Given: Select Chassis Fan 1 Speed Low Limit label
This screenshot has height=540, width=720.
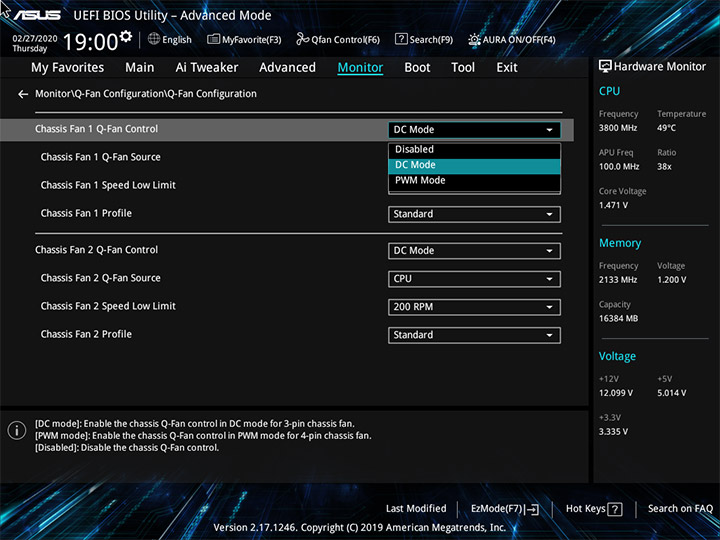Looking at the screenshot, I should [x=108, y=185].
